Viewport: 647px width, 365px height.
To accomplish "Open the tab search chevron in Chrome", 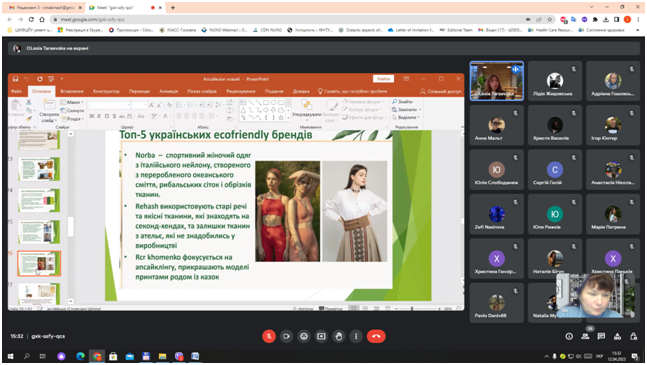I will pos(591,7).
